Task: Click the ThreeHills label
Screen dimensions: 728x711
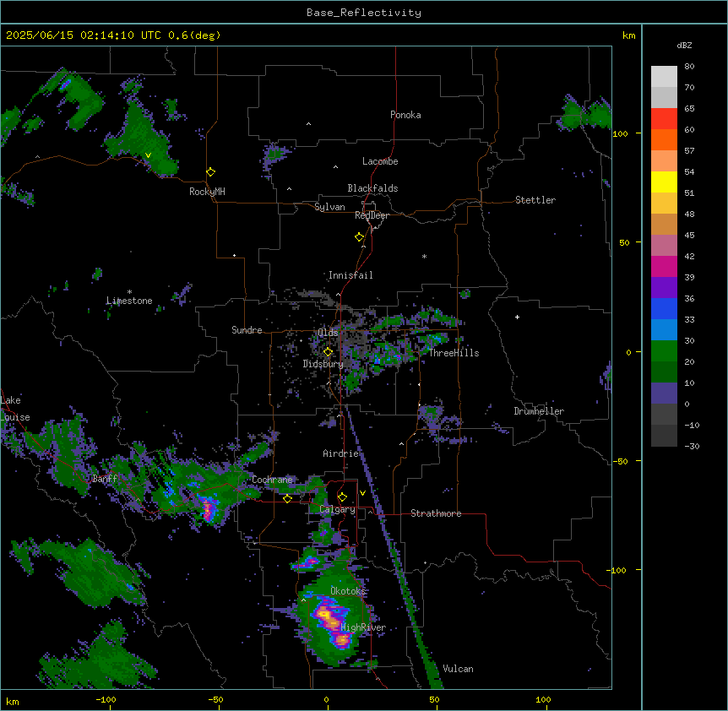Action: (x=454, y=353)
